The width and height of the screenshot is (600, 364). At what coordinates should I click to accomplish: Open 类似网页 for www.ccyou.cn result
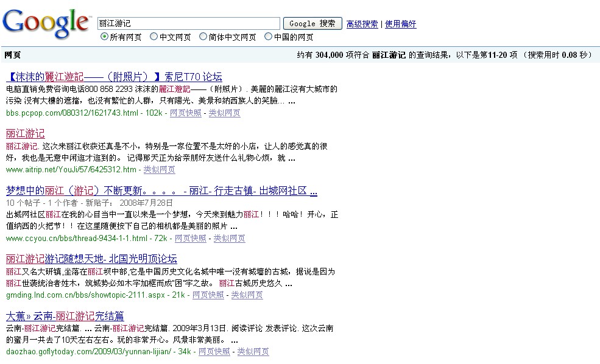click(229, 238)
